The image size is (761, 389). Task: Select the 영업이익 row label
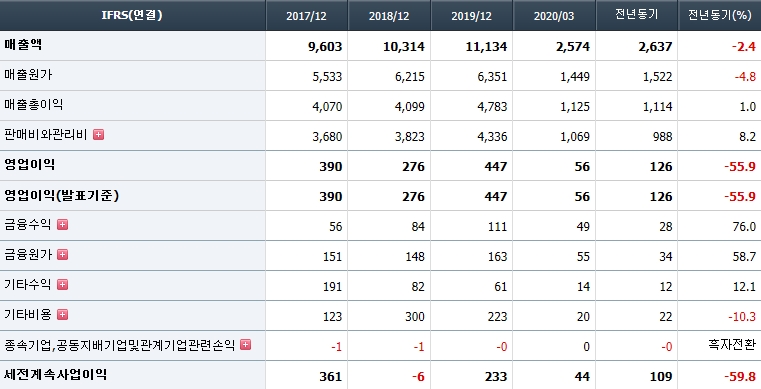(29, 164)
